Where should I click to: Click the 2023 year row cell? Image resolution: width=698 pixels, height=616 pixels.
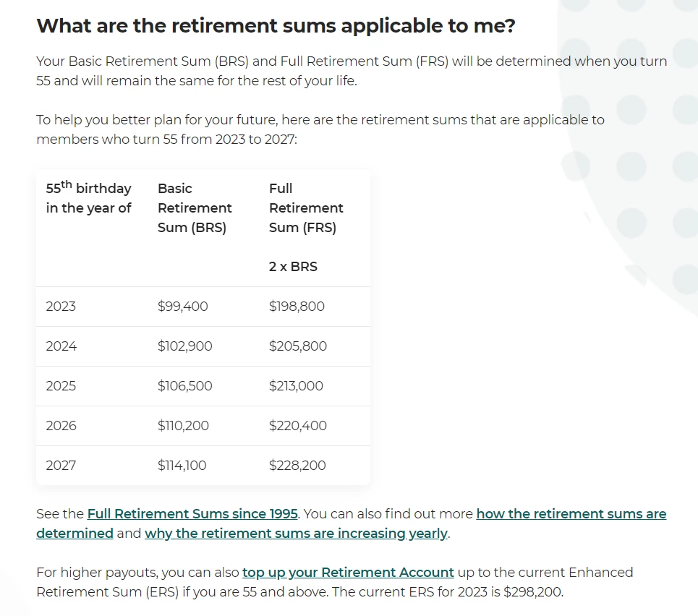(x=61, y=307)
